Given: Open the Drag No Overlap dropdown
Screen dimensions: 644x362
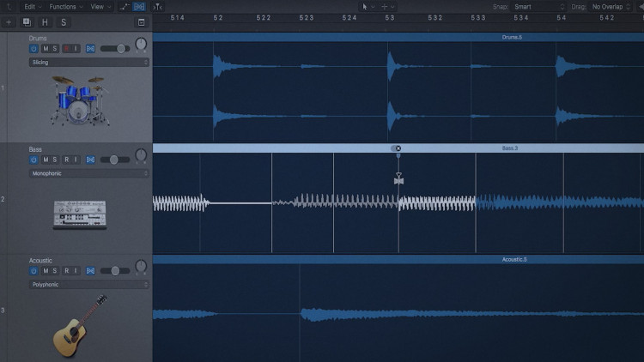Looking at the screenshot, I should [611, 7].
